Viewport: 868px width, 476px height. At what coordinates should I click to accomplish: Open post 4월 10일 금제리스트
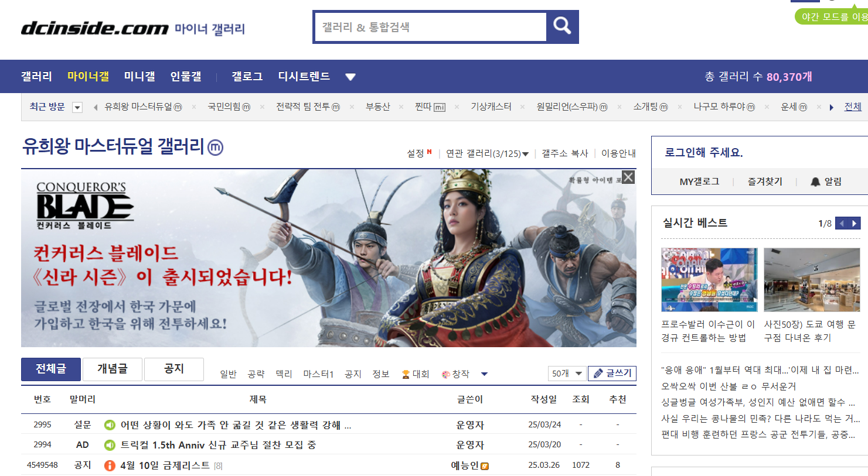tap(165, 465)
